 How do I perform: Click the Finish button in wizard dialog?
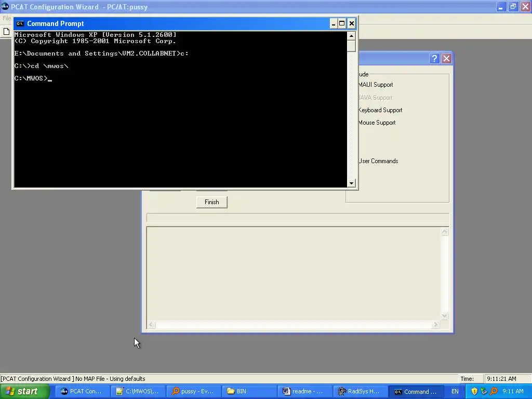(x=212, y=202)
